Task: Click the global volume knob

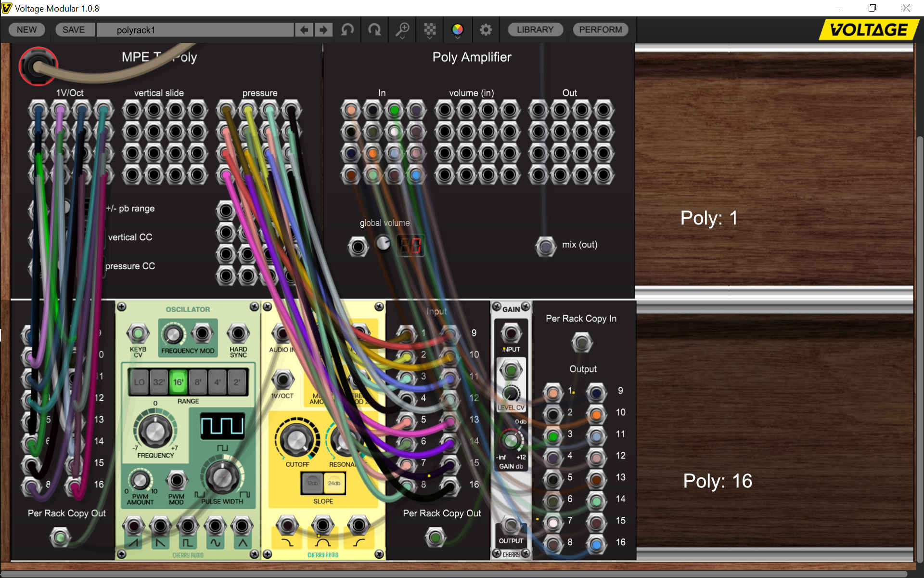Action: (383, 243)
